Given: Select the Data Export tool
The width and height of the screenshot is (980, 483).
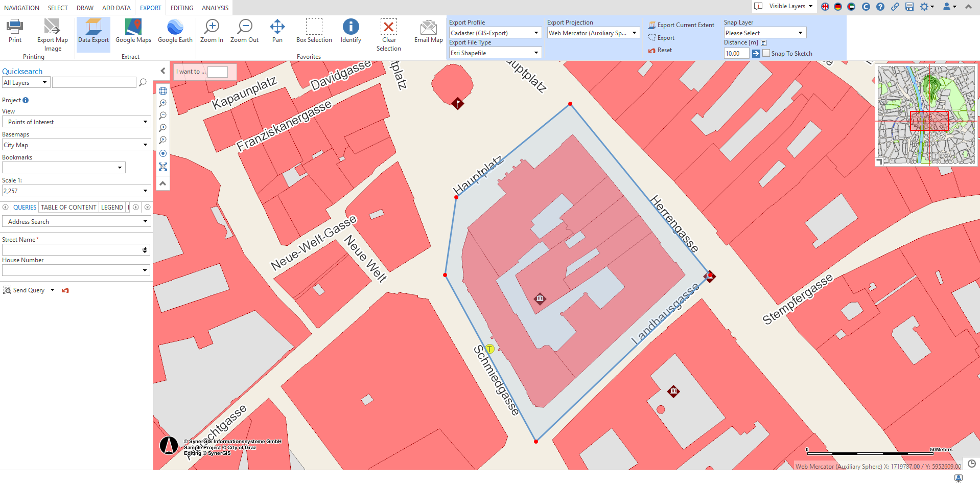Looking at the screenshot, I should click(x=92, y=34).
